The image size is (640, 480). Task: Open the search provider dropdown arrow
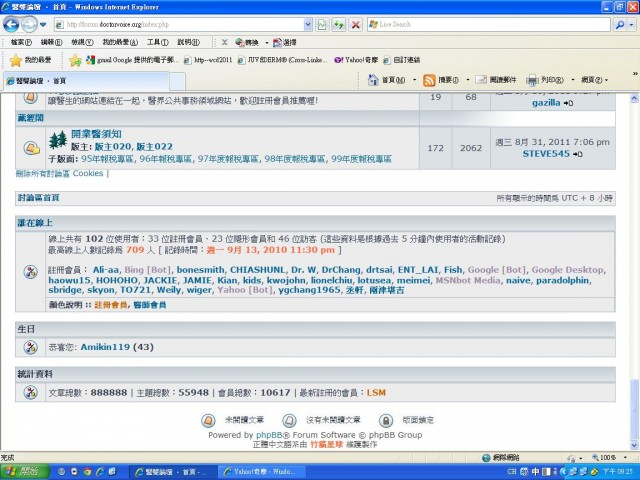click(x=631, y=25)
